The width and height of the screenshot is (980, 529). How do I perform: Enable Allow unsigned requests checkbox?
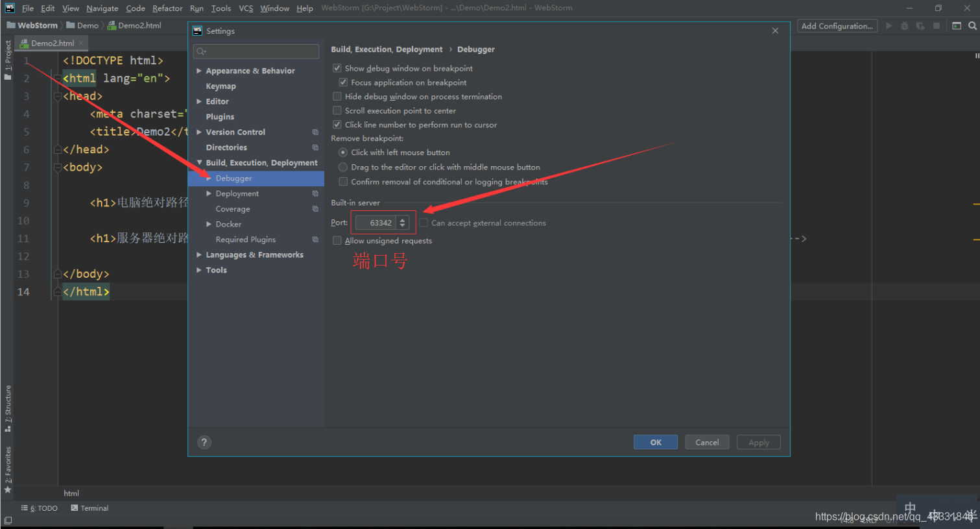point(337,241)
